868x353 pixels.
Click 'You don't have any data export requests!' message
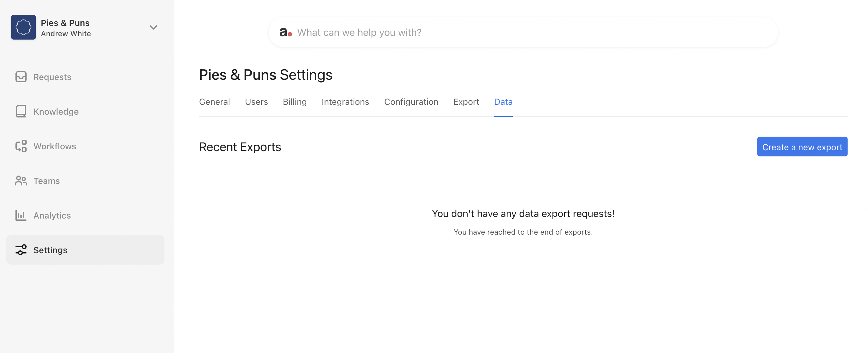(x=523, y=214)
